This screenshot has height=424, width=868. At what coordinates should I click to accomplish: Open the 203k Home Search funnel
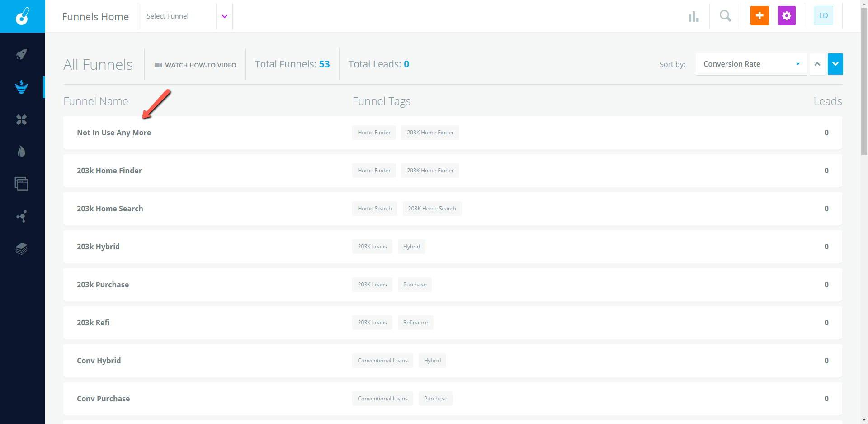tap(110, 209)
